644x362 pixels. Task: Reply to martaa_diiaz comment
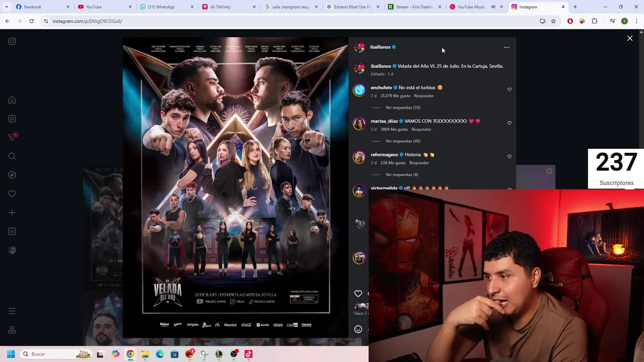coord(421,130)
